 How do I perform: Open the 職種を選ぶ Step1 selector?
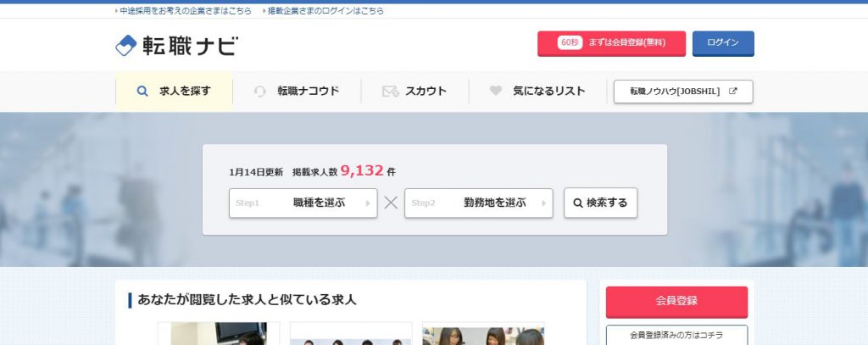(x=303, y=203)
